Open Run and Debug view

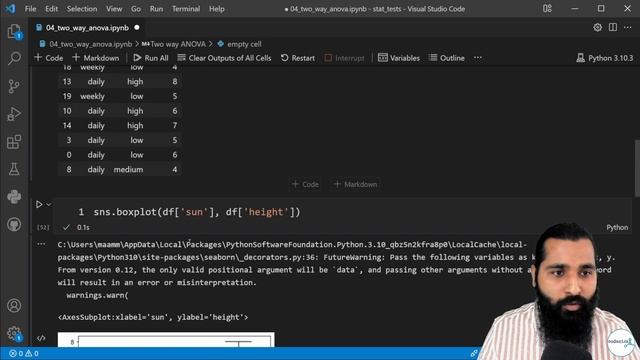pos(14,114)
